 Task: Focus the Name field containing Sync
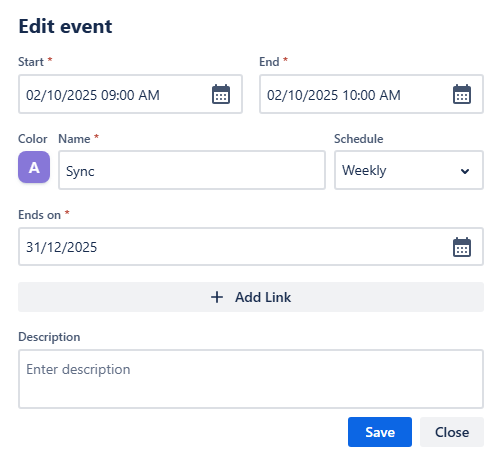point(192,170)
